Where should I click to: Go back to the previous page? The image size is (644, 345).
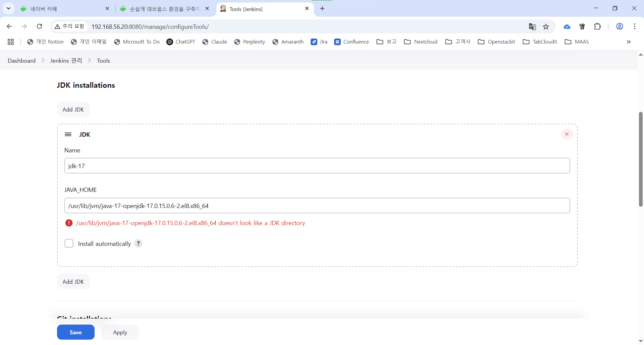(x=9, y=26)
